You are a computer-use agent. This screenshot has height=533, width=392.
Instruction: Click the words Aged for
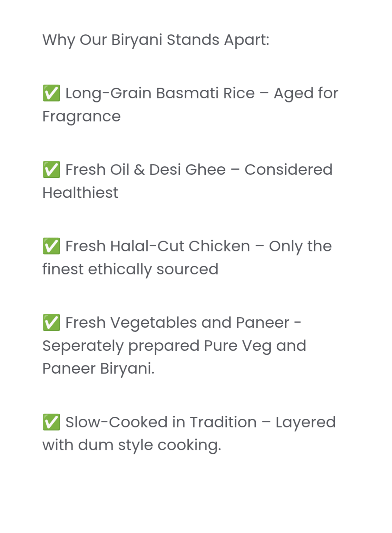(x=306, y=93)
